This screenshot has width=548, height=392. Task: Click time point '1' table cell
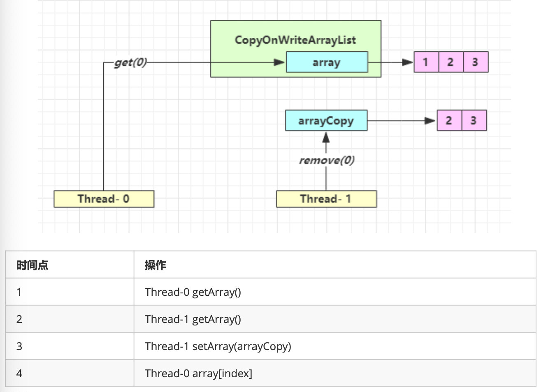pyautogui.click(x=70, y=292)
